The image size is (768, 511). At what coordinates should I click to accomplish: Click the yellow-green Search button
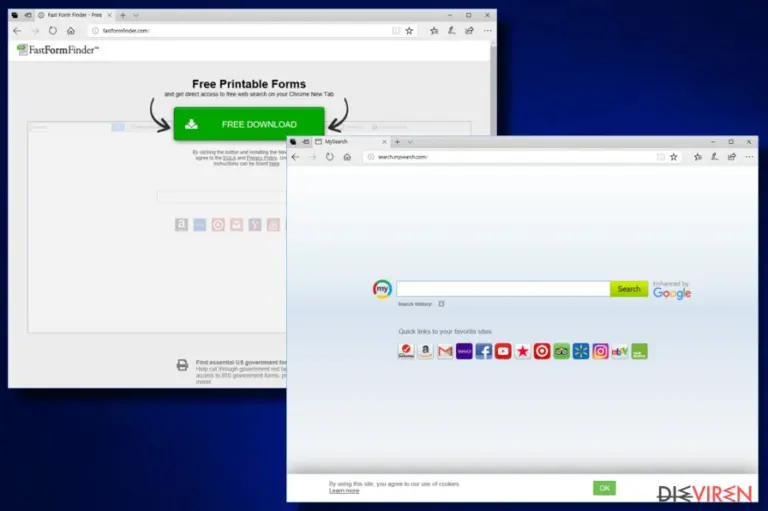629,289
